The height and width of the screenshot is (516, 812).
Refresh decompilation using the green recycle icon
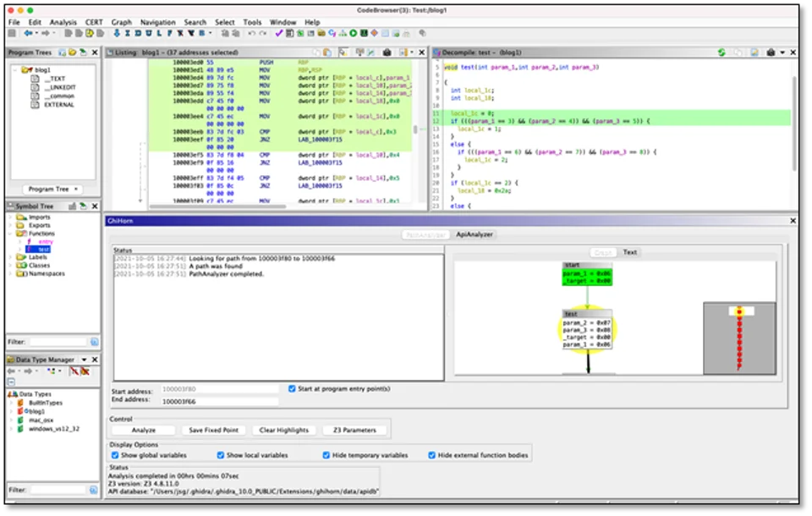point(722,52)
